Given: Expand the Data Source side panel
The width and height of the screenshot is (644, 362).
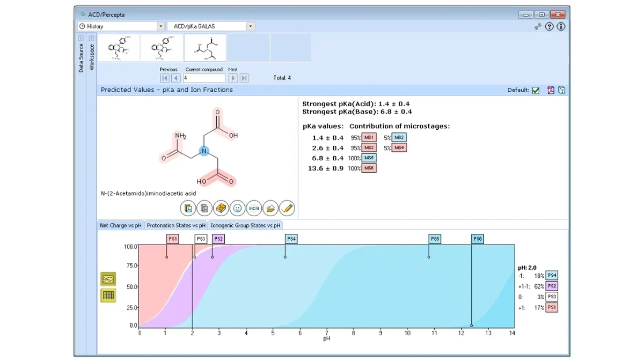Looking at the screenshot, I should pos(81,39).
